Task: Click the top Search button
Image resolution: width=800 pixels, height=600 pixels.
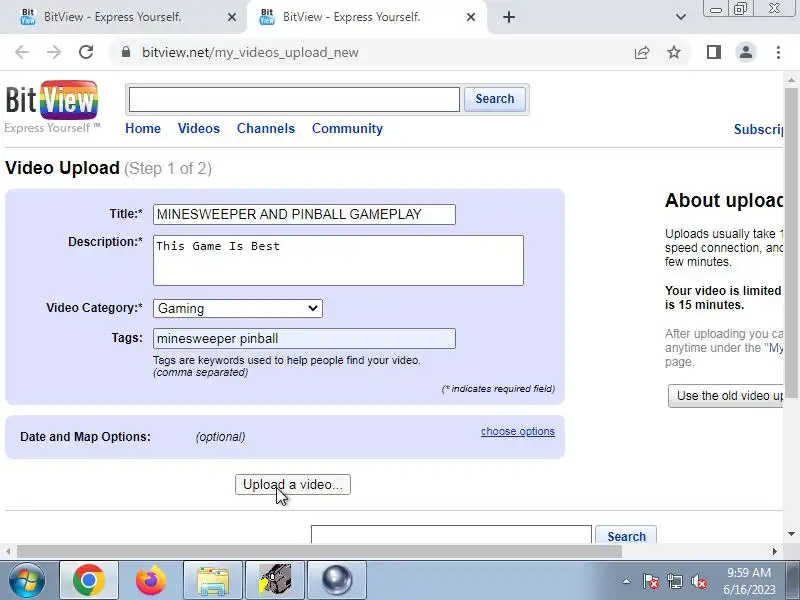Action: pos(494,99)
